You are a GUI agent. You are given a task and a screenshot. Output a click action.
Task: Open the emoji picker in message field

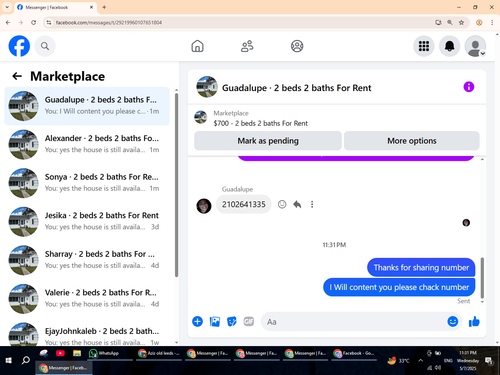pyautogui.click(x=452, y=321)
